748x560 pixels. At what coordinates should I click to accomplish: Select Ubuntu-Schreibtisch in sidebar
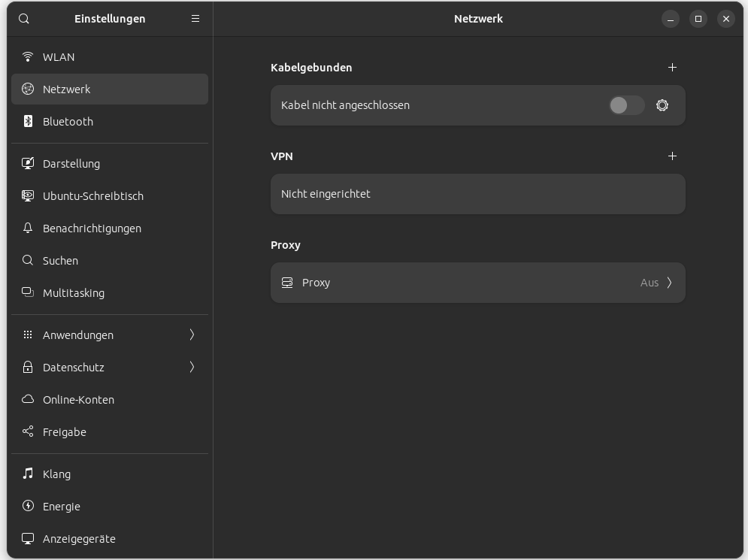click(92, 195)
